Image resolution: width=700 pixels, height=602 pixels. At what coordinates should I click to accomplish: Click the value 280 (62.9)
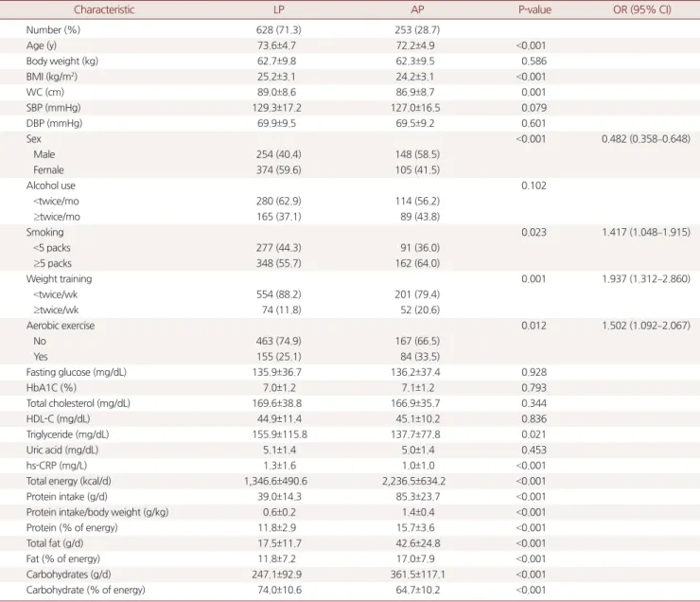278,202
